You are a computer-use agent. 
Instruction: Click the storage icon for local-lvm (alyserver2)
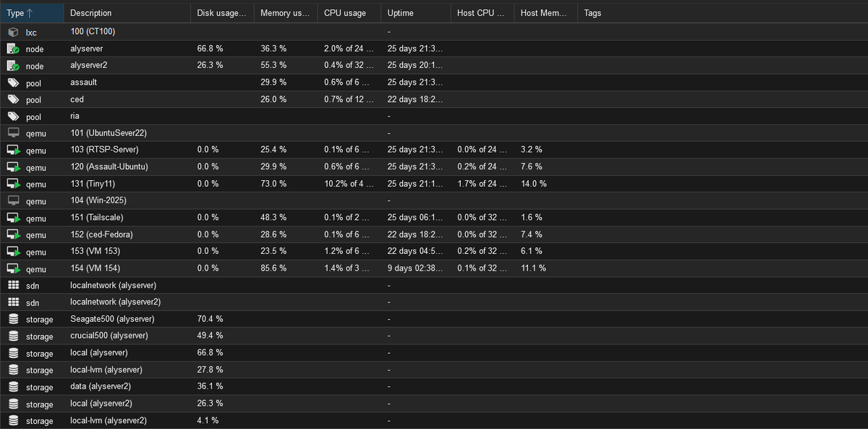pyautogui.click(x=12, y=420)
